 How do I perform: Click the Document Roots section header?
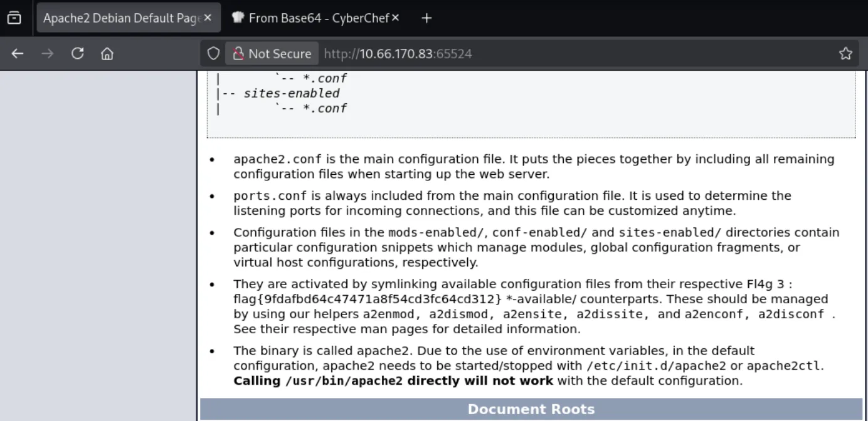pyautogui.click(x=531, y=409)
